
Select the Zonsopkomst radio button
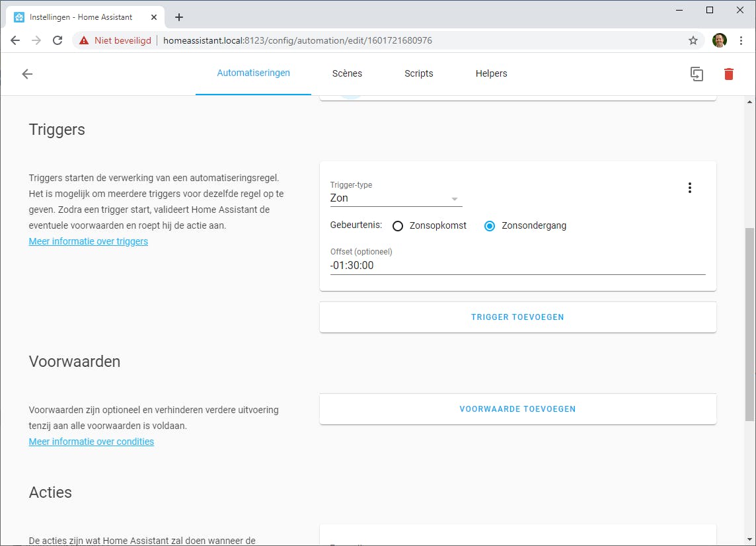398,226
